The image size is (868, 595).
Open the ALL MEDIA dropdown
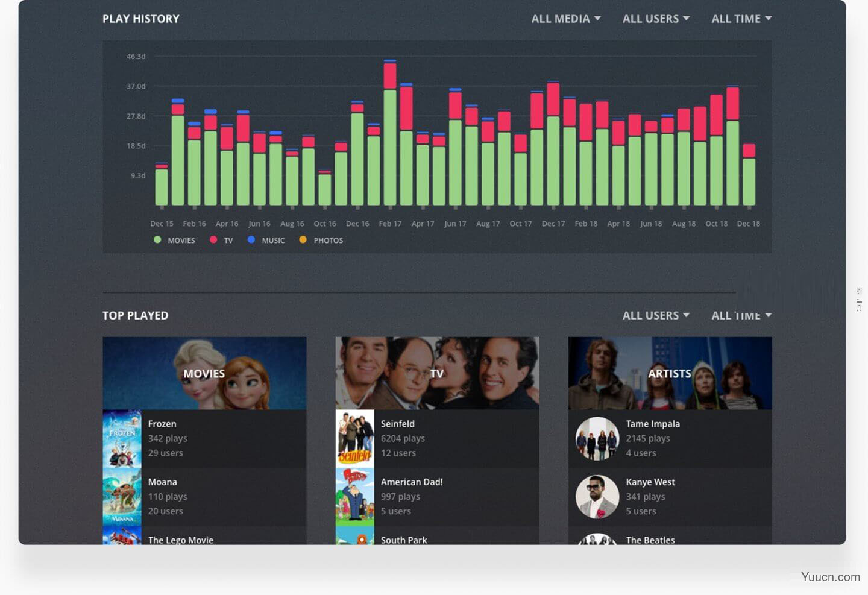566,18
